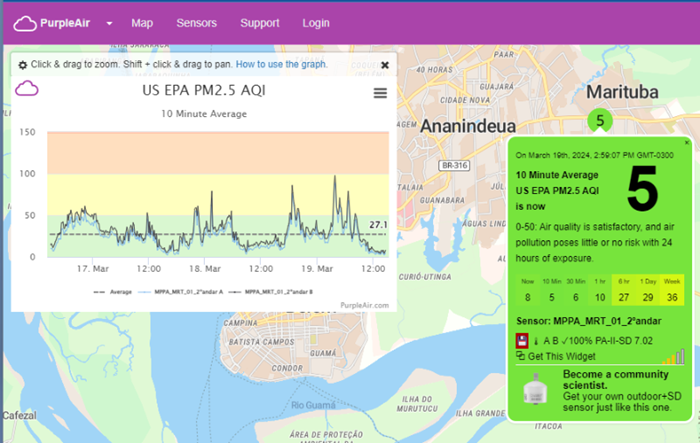Click the BR-316 highway label on map
This screenshot has height=443, width=700.
tap(454, 166)
